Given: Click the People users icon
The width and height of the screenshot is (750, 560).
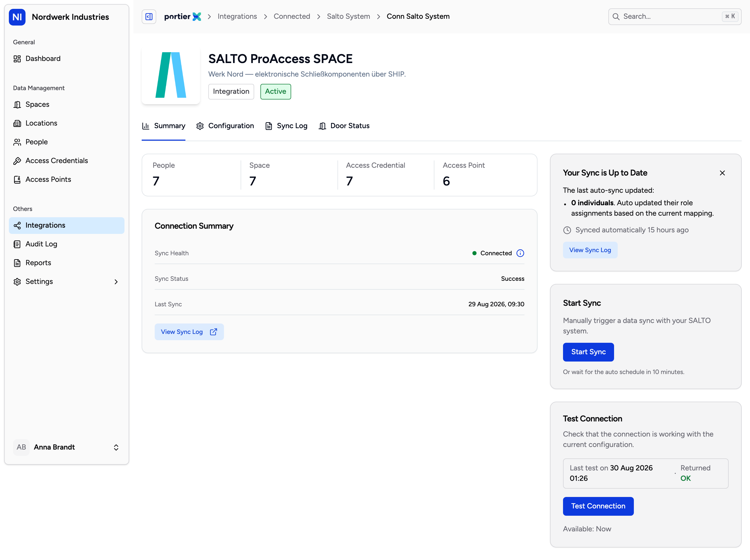Looking at the screenshot, I should click(x=17, y=142).
